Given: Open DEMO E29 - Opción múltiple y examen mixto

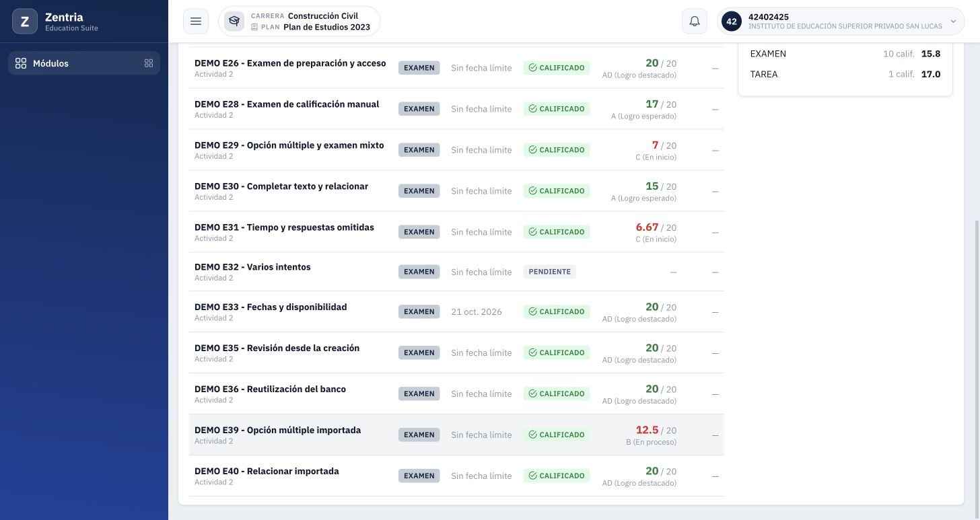Looking at the screenshot, I should tap(289, 145).
